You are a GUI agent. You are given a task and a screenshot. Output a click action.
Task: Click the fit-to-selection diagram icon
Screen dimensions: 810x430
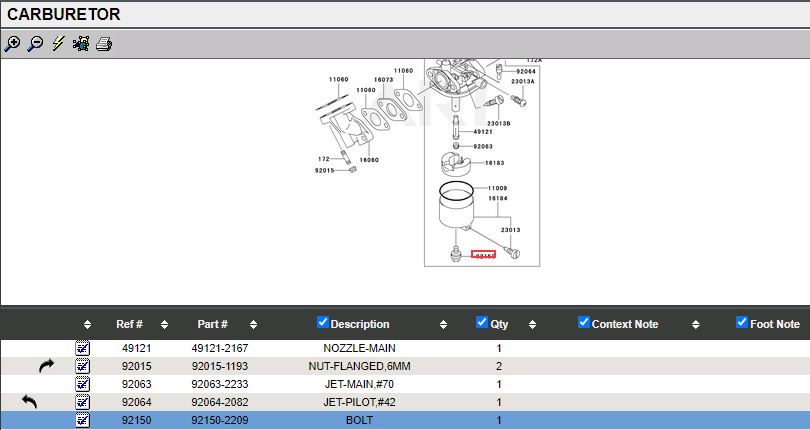click(x=81, y=44)
